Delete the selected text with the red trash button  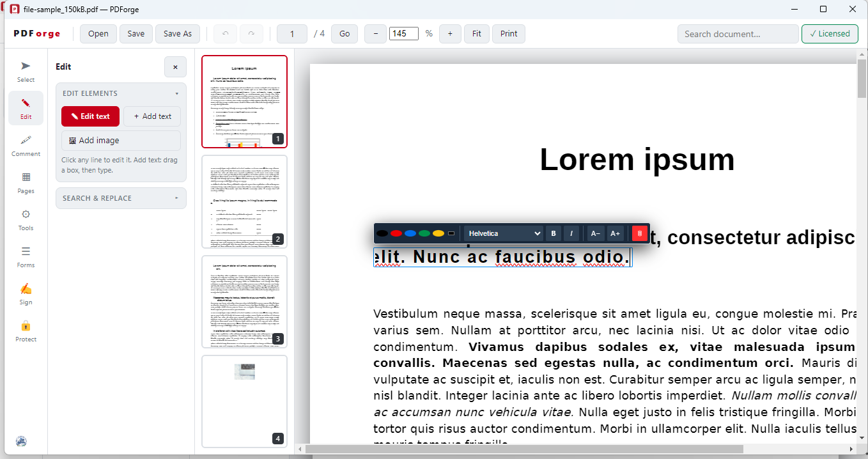(640, 233)
